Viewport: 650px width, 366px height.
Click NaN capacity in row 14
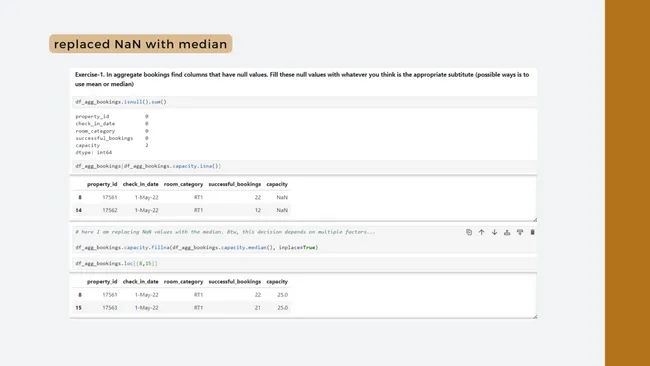282,210
